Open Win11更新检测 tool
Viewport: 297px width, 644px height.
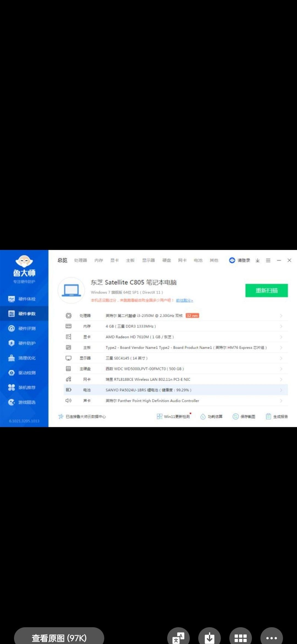[x=173, y=417]
